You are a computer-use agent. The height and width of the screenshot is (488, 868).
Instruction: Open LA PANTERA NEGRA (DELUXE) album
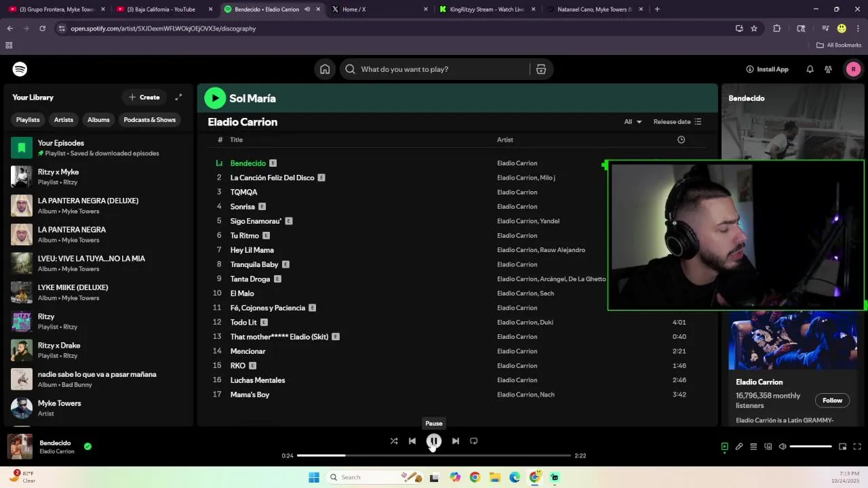tap(98, 206)
